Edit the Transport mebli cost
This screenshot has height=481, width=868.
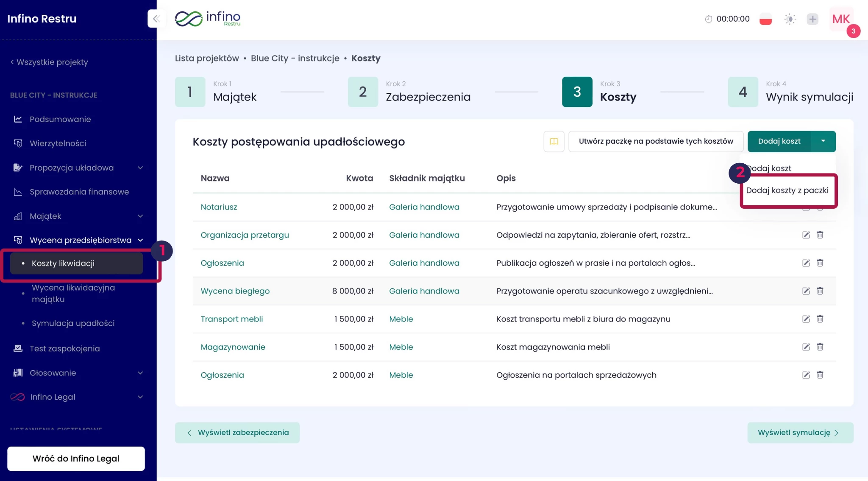click(806, 319)
